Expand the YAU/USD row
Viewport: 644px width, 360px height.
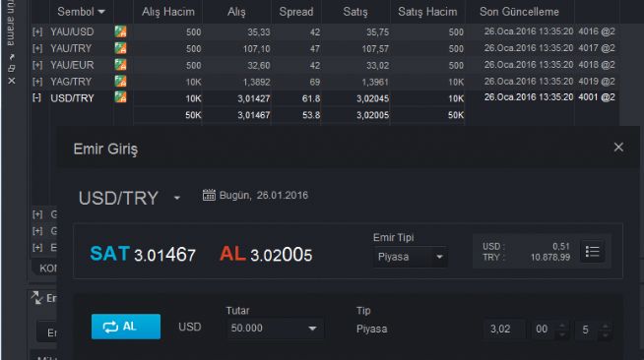pyautogui.click(x=37, y=32)
